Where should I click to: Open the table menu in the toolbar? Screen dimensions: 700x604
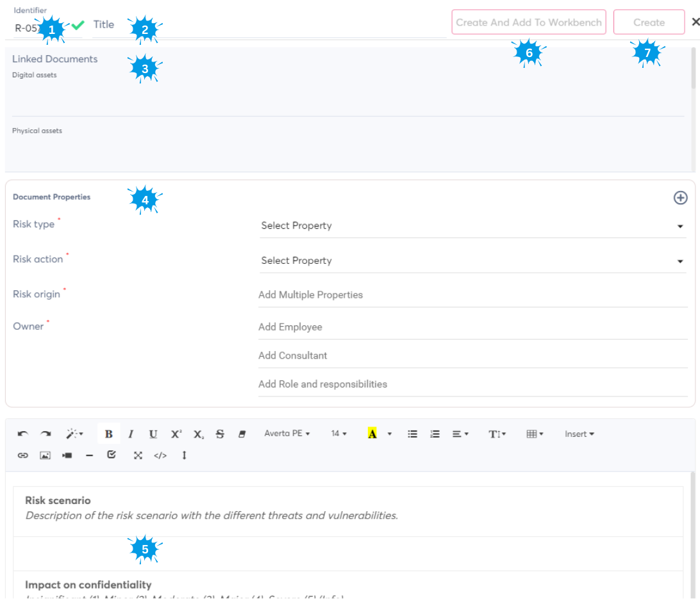pyautogui.click(x=534, y=434)
